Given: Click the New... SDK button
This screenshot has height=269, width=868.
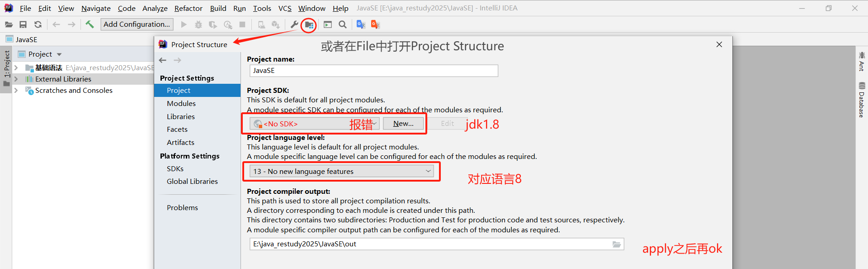Looking at the screenshot, I should point(403,124).
